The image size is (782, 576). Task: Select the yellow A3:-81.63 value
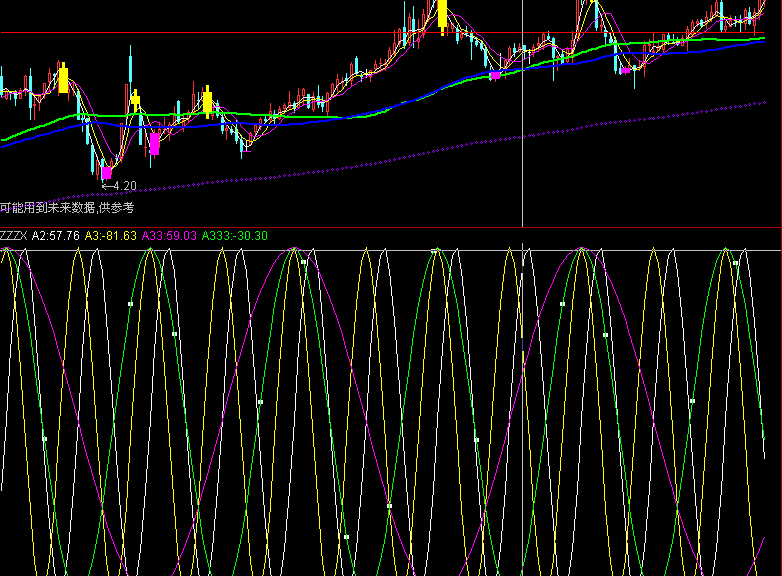(x=110, y=236)
